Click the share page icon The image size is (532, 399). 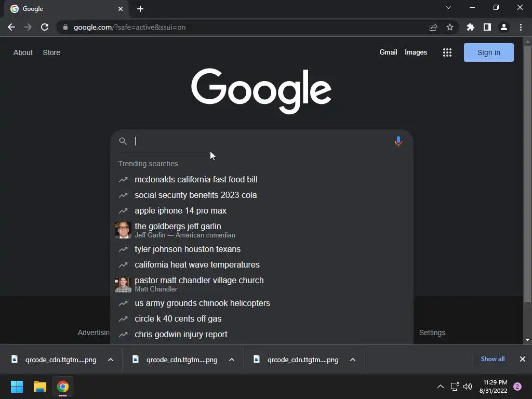tap(433, 27)
